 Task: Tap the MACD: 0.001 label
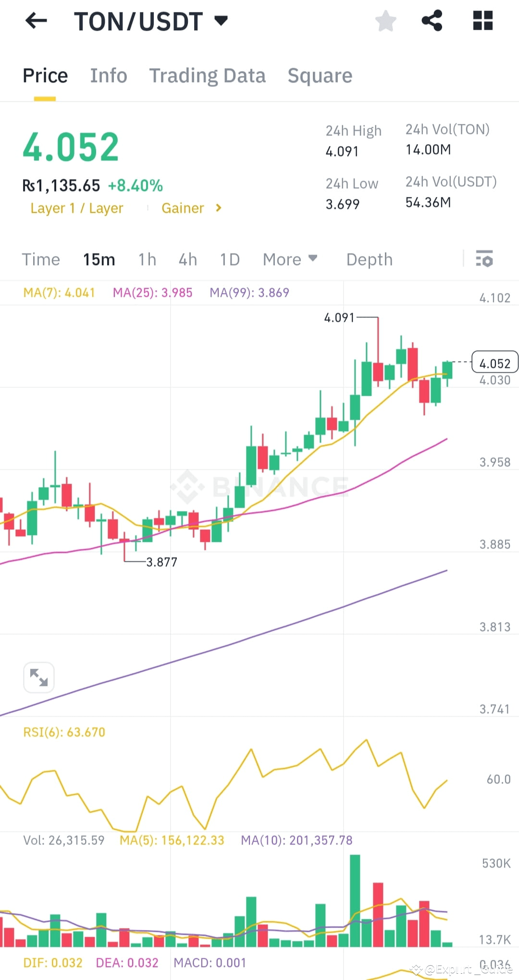210,963
